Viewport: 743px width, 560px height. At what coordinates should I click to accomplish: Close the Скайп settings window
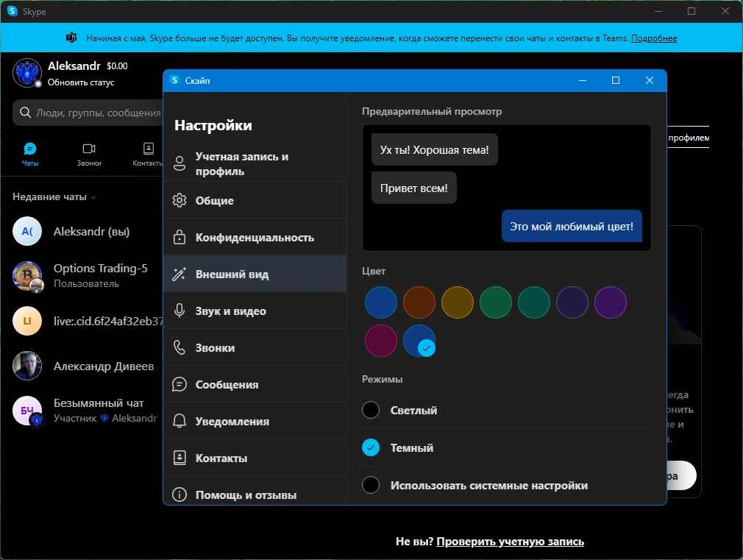pyautogui.click(x=649, y=80)
